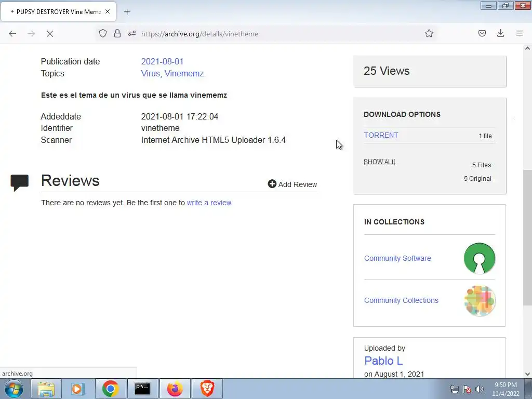
Task: Click the colorful Community Collections thumbnail
Action: [480, 301]
